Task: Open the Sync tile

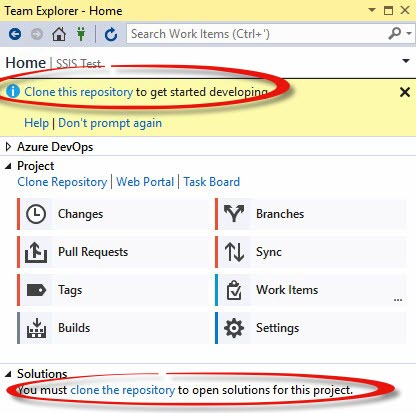Action: click(x=311, y=252)
